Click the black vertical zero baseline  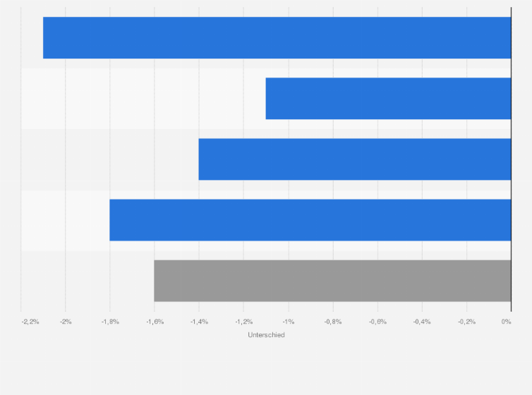click(511, 159)
